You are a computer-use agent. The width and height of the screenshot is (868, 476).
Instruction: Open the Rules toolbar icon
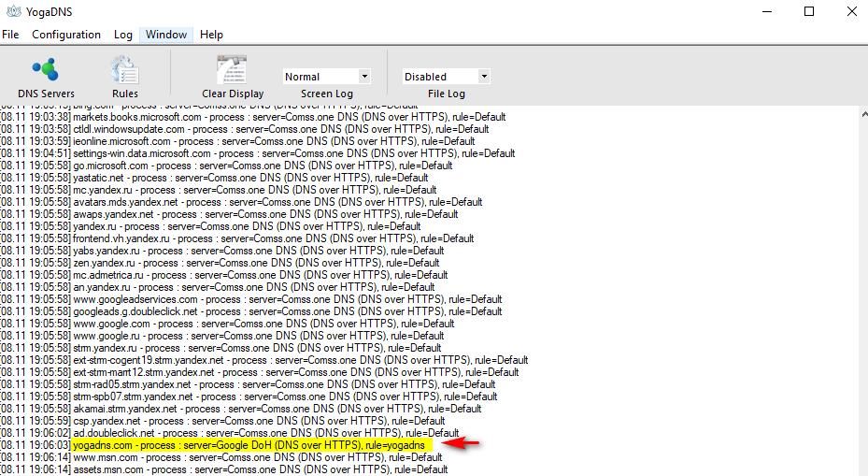[x=124, y=70]
